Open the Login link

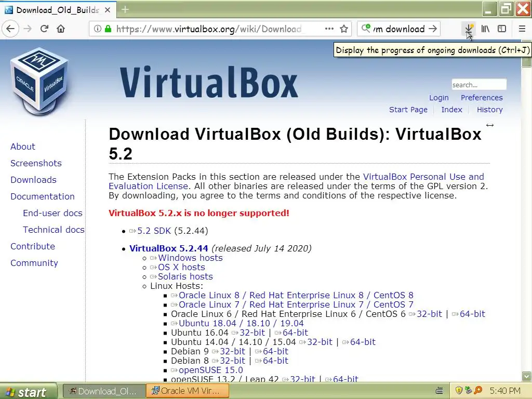[438, 98]
